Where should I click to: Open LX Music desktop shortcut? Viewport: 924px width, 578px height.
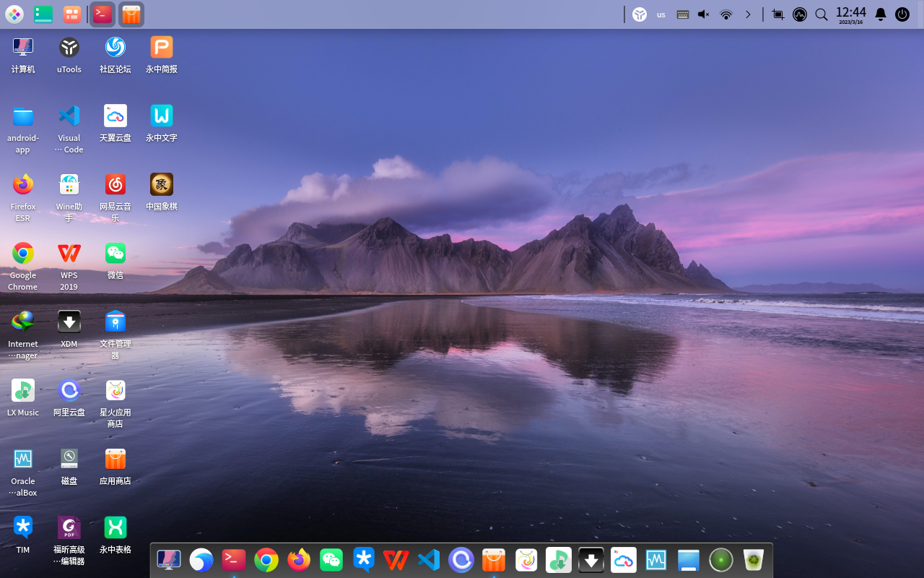click(x=23, y=391)
